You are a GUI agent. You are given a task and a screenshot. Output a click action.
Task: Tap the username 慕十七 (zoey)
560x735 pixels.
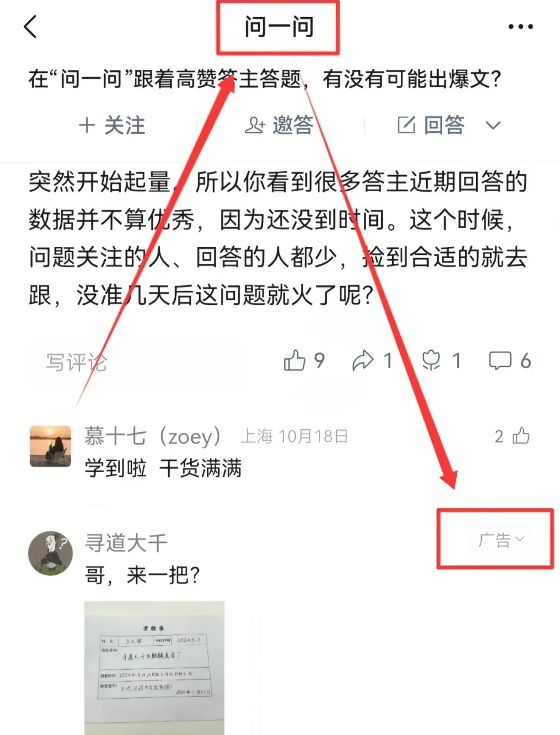coord(153,436)
